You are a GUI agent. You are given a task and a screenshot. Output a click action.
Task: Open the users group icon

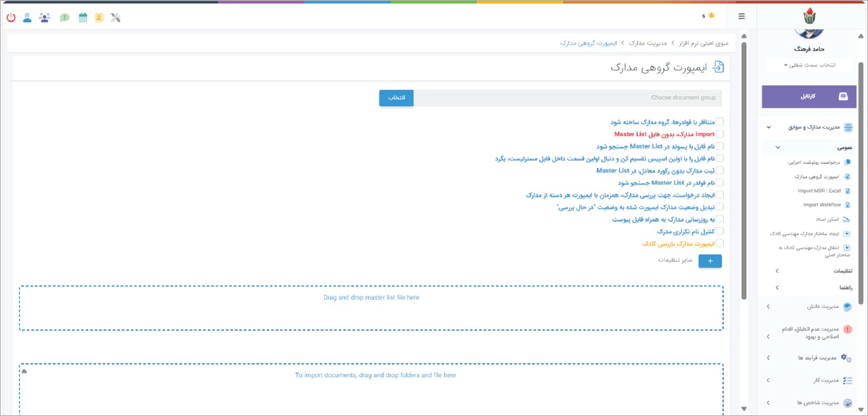pyautogui.click(x=45, y=18)
